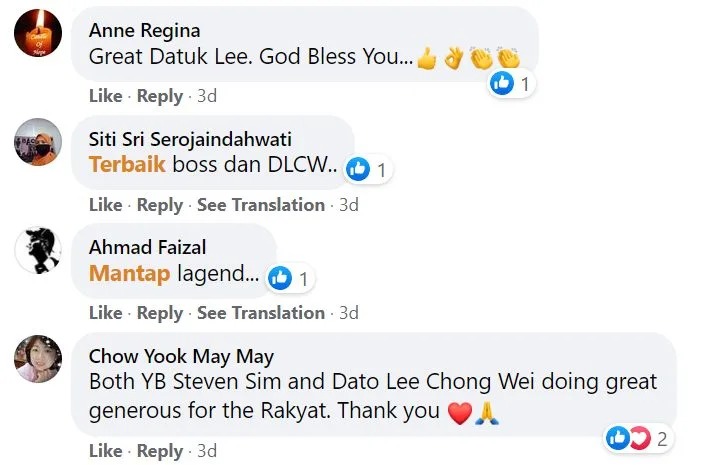View like reaction on Anne Regina's comment
This screenshot has height=465, width=704.
pos(511,83)
